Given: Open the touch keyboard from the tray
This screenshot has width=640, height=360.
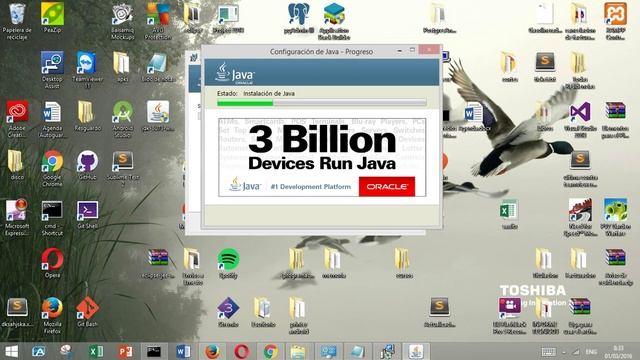Looking at the screenshot, I should pos(548,352).
